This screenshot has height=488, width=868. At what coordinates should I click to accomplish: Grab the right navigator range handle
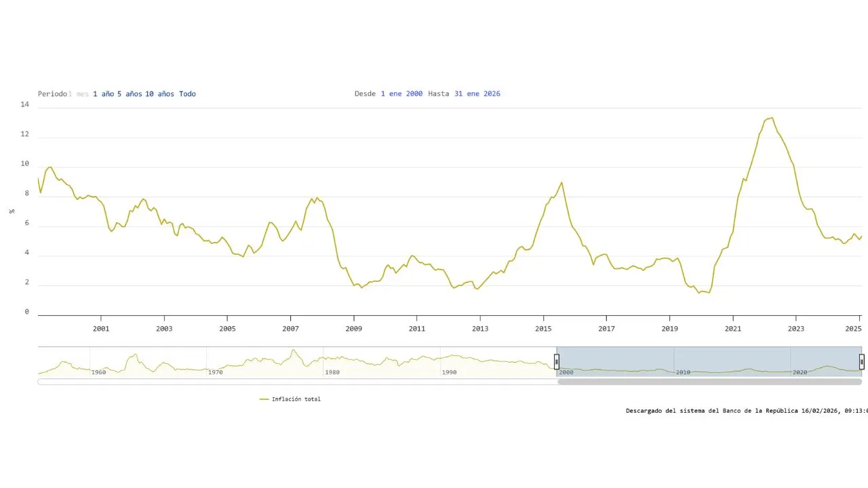coord(862,361)
